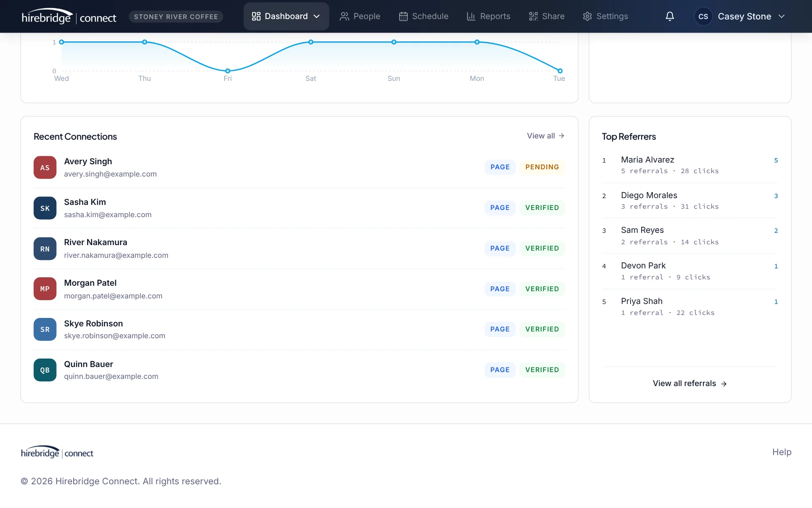Click Sasha Kim's SK avatar
This screenshot has width=812, height=508.
pos(45,208)
